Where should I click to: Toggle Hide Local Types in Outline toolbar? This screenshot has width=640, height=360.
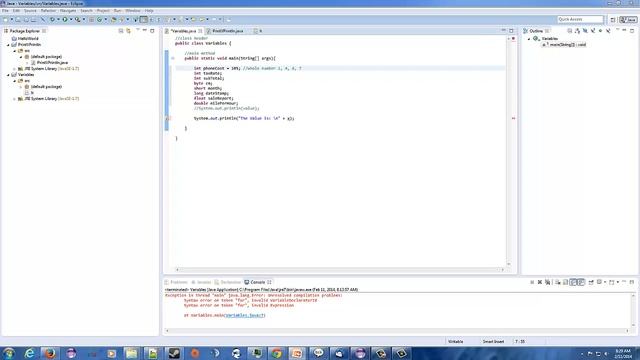608,31
